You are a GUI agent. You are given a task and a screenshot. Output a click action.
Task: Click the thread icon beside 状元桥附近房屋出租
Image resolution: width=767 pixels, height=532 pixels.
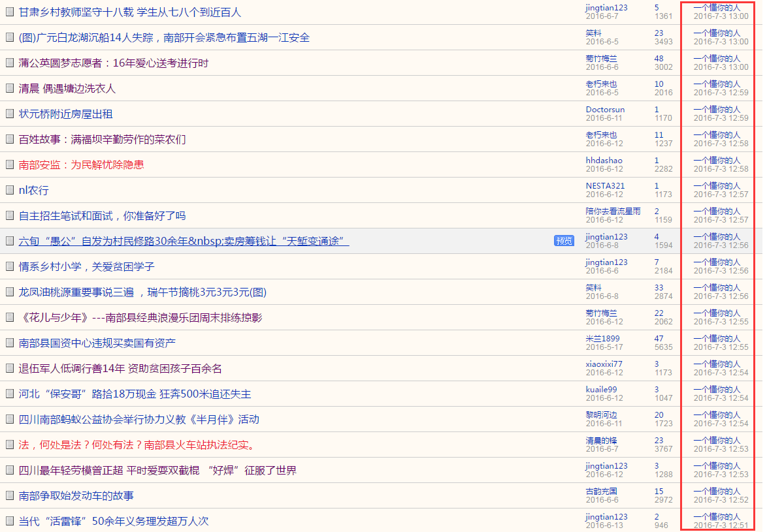(10, 114)
